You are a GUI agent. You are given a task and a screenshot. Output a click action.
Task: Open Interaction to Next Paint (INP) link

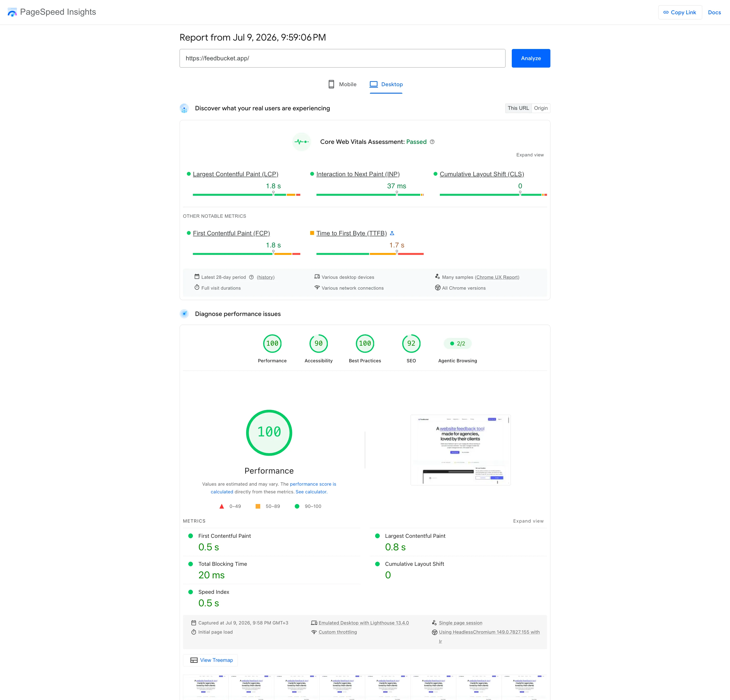[x=358, y=174]
